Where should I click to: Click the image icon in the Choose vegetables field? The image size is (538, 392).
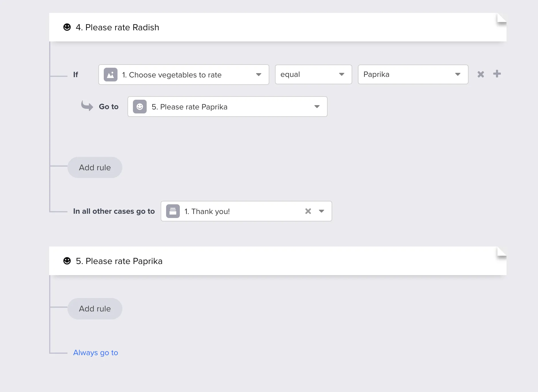[111, 75]
